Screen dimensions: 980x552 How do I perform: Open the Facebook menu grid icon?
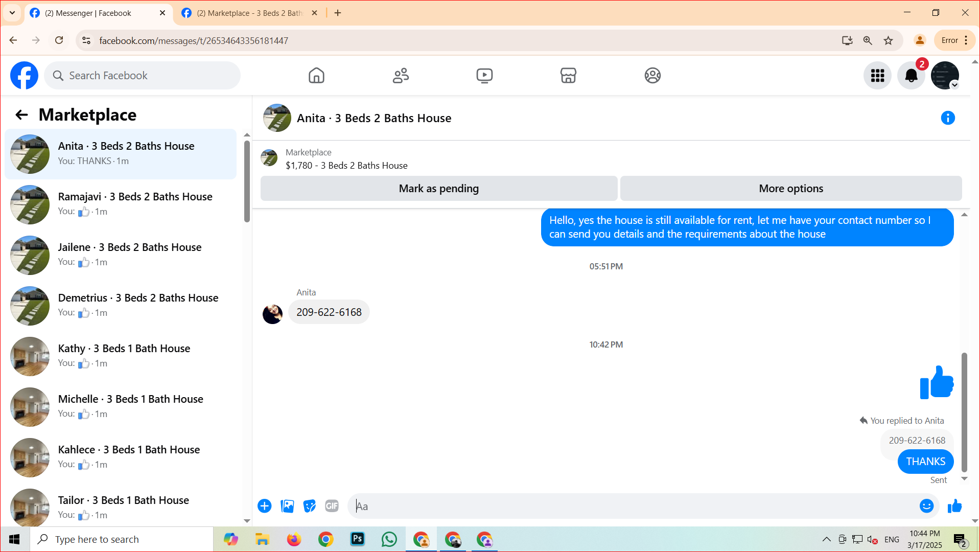[877, 76]
